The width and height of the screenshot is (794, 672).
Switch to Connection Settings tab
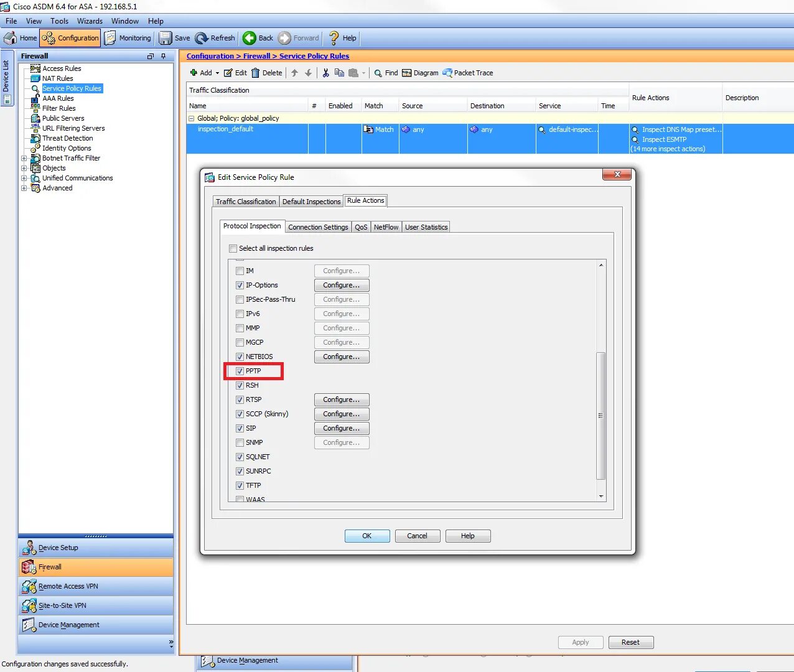click(318, 227)
